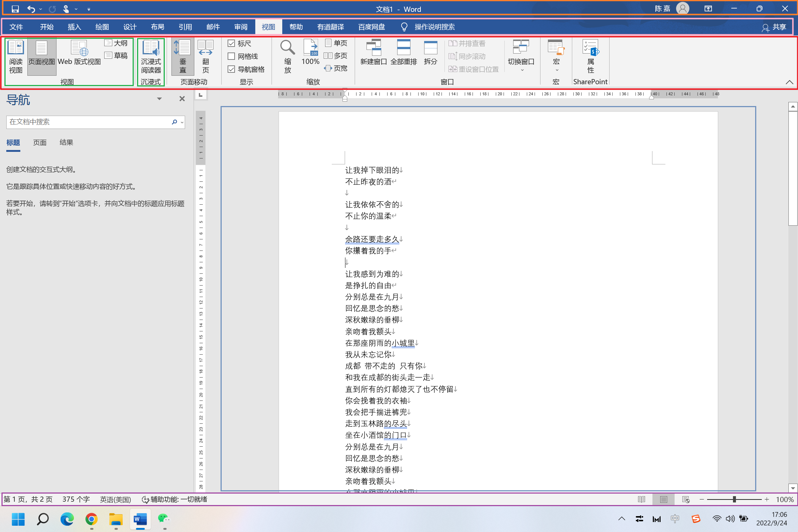Switch to Results tab in navigation pane (结果)

(66, 143)
